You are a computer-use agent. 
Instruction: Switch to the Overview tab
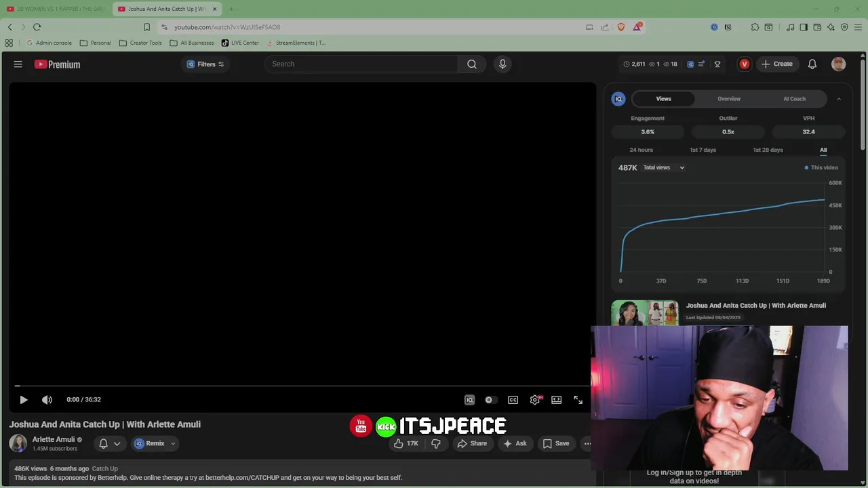tap(729, 99)
